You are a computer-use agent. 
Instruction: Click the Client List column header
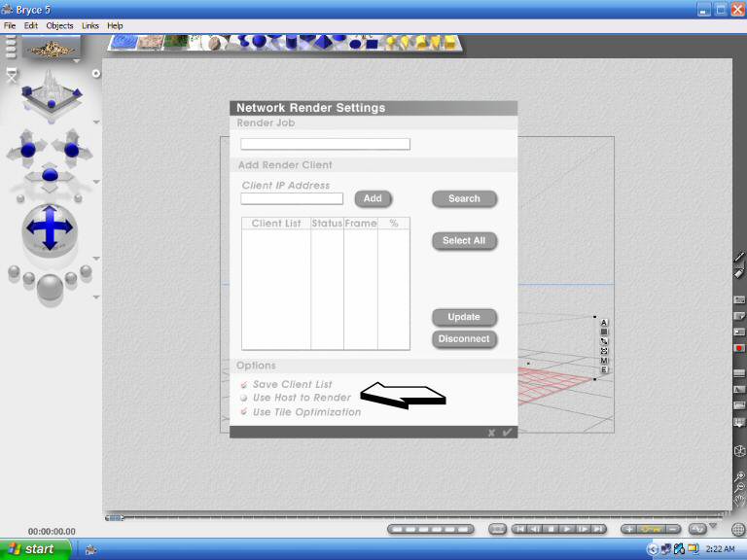[276, 224]
